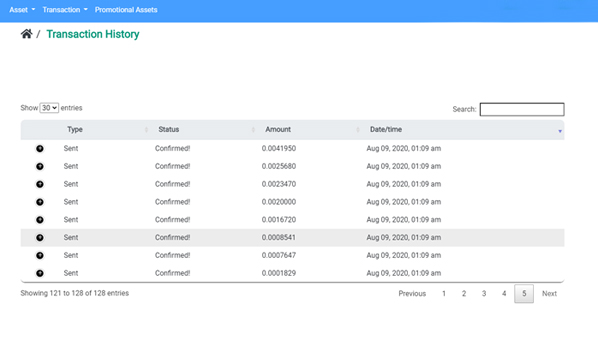This screenshot has width=598, height=360.
Task: Click Confirmed! status in 0.0008541 row
Action: 172,238
